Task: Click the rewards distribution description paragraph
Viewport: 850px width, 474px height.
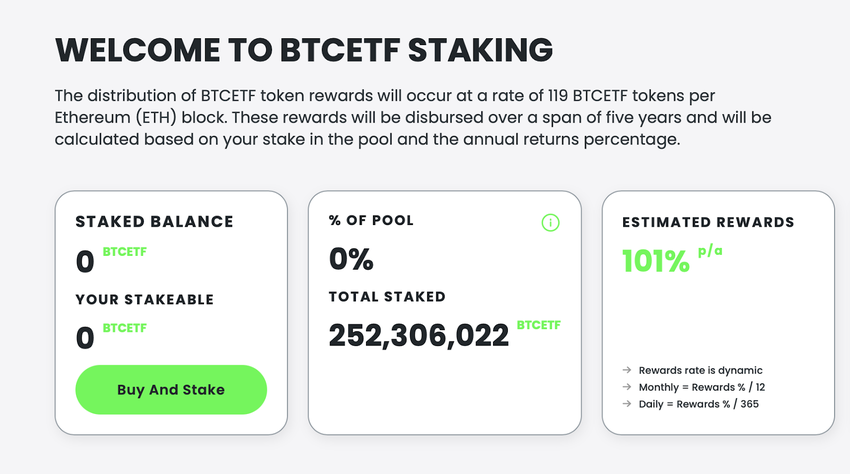Action: point(410,118)
